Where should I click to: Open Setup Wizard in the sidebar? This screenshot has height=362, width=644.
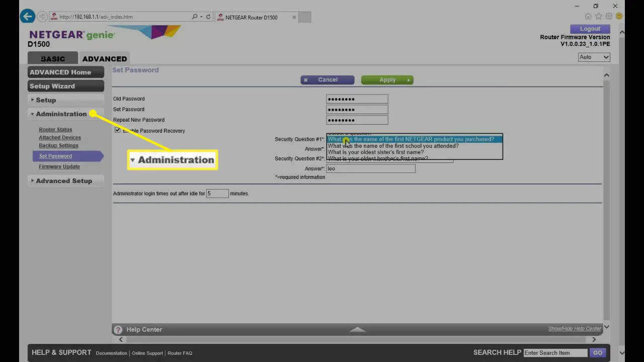pos(65,86)
